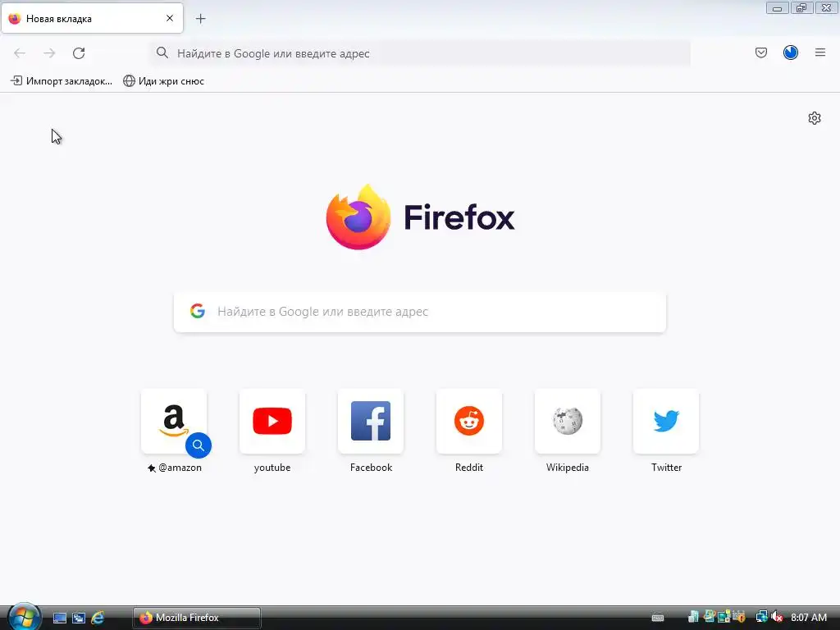Click the blue search badge on Amazon tile

coord(199,445)
